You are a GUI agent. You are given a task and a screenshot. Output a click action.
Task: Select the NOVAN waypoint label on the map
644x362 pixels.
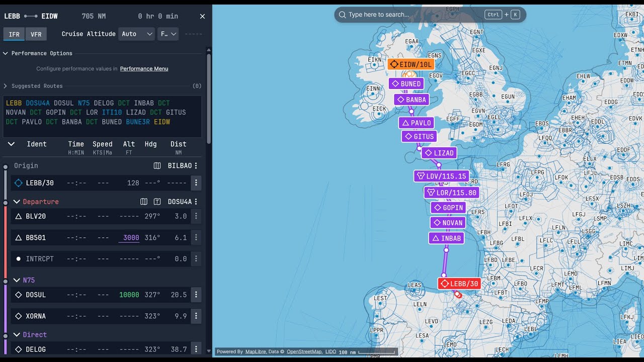pyautogui.click(x=448, y=223)
